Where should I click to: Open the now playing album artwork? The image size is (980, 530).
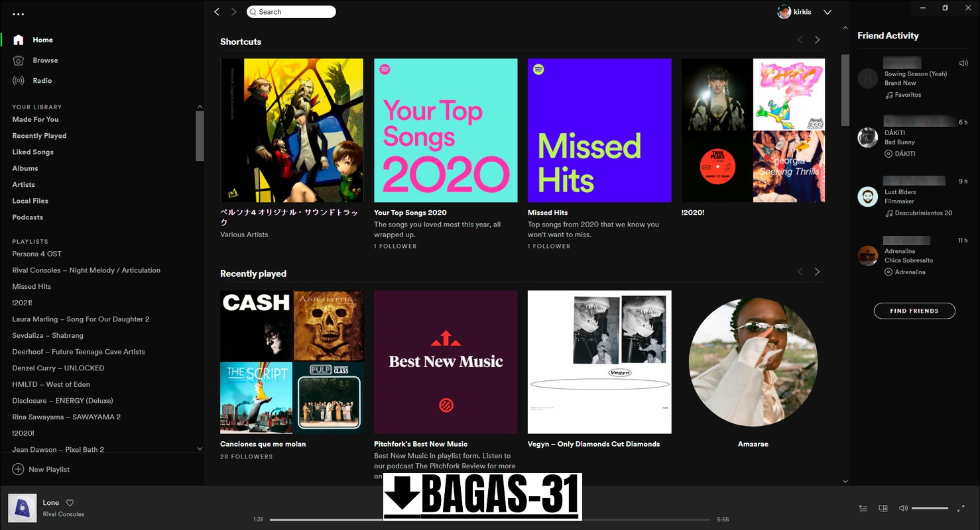pyautogui.click(x=22, y=508)
